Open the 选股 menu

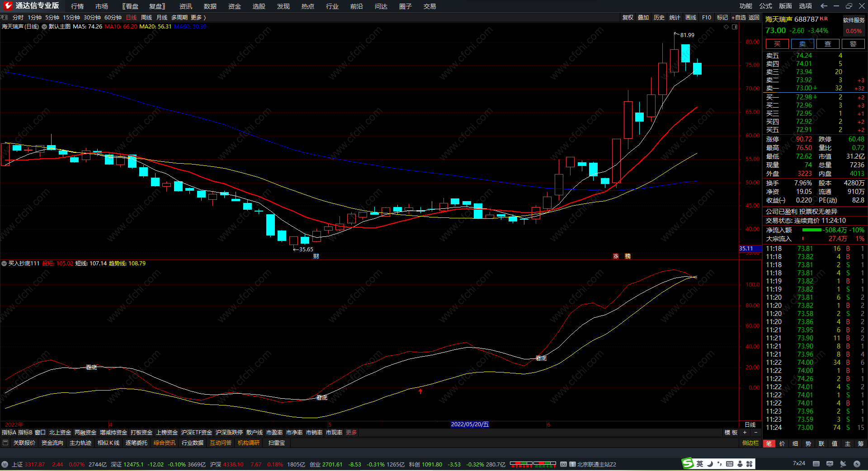click(x=259, y=6)
